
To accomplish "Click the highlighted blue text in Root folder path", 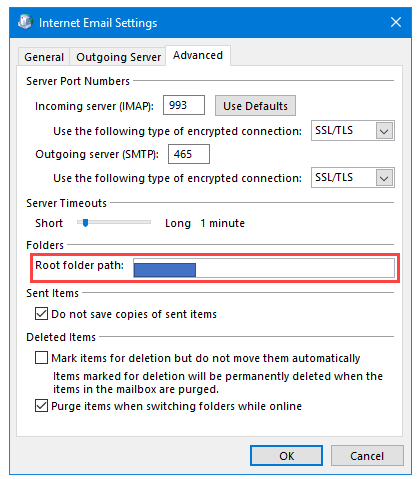I will point(165,270).
